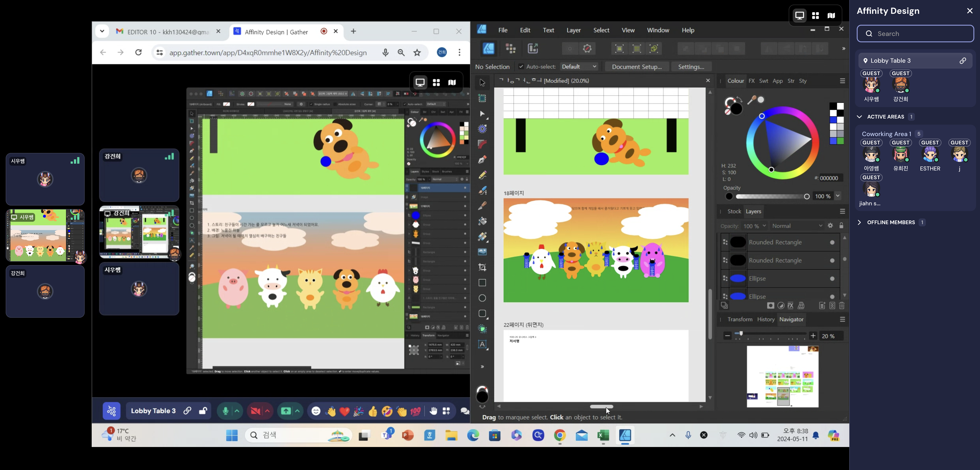Click the layer FX icon in Layers panel
This screenshot has height=470, width=980.
click(x=790, y=305)
